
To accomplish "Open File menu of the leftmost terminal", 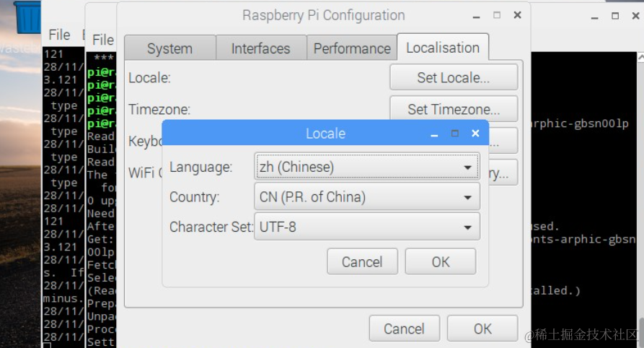I will click(60, 35).
